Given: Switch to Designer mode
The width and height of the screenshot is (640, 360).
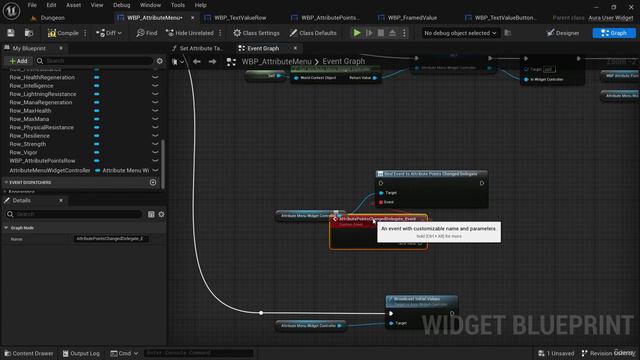Looking at the screenshot, I should point(563,33).
